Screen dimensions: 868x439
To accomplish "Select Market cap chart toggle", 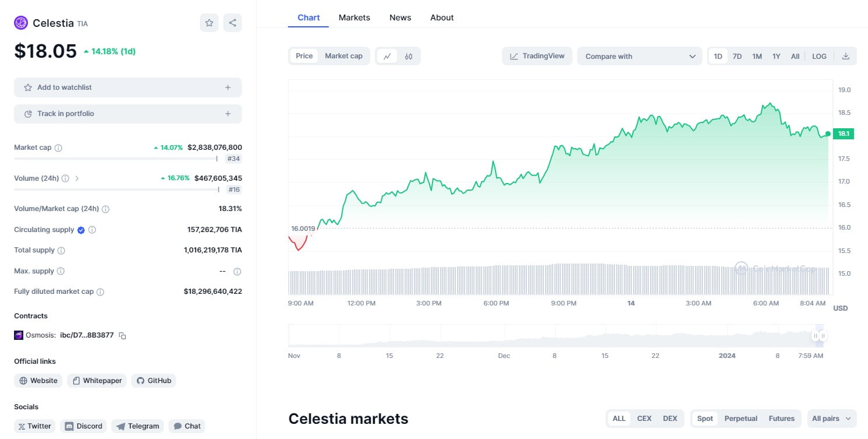I will pyautogui.click(x=343, y=56).
